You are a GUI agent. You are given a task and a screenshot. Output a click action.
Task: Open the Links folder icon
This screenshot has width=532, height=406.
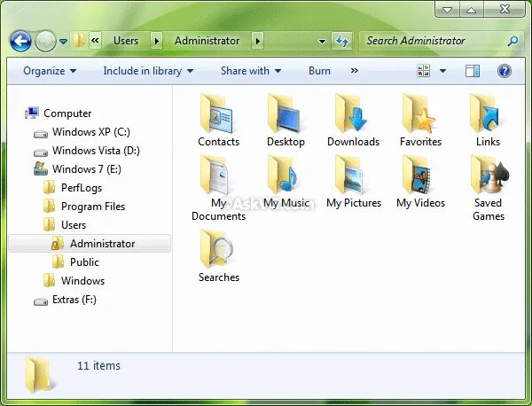(x=486, y=114)
